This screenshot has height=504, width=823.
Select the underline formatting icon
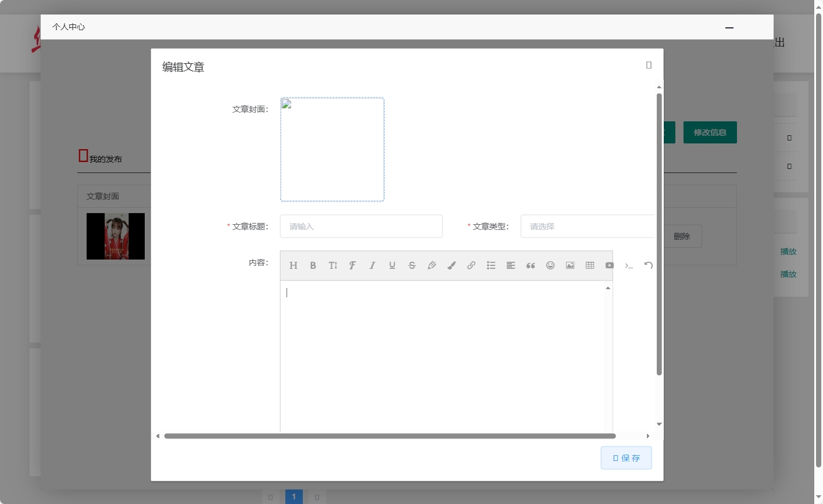coord(392,265)
